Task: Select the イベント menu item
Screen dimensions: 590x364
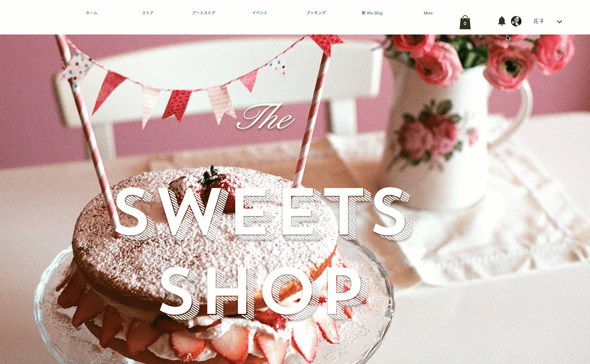Action: [x=260, y=13]
